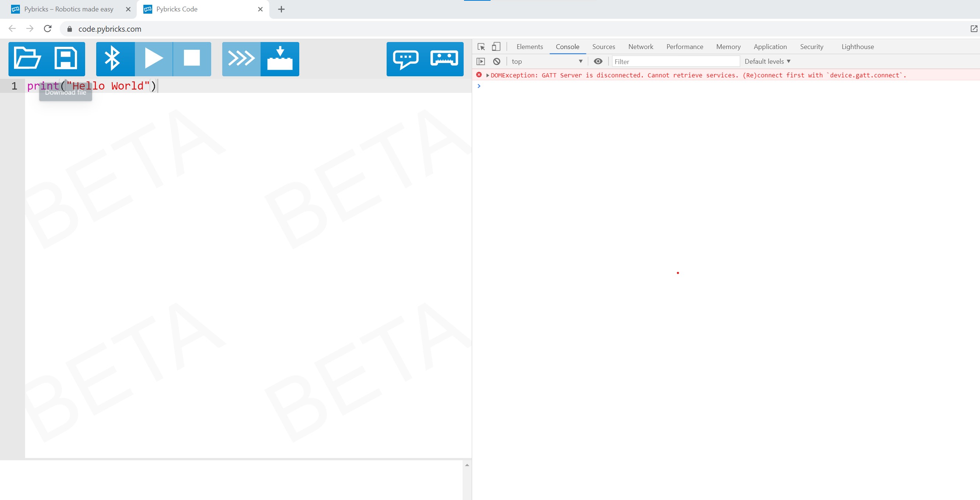
Task: Click the console Filter input field
Action: tap(675, 62)
